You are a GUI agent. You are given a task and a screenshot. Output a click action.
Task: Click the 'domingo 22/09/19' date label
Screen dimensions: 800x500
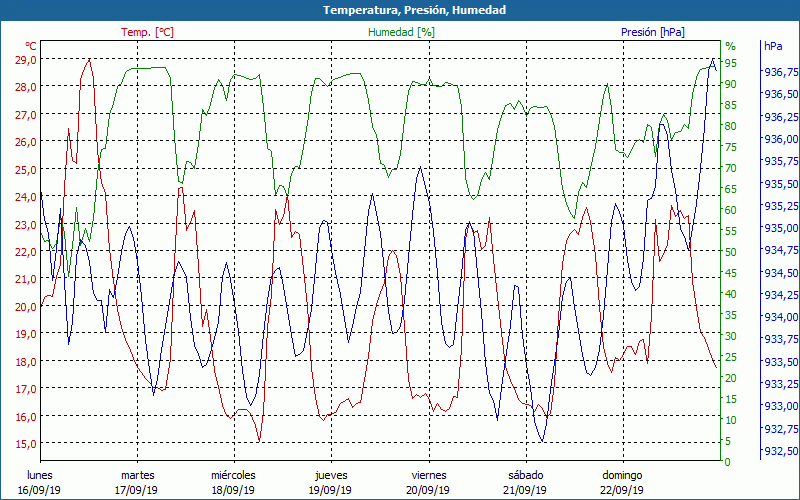click(x=622, y=483)
